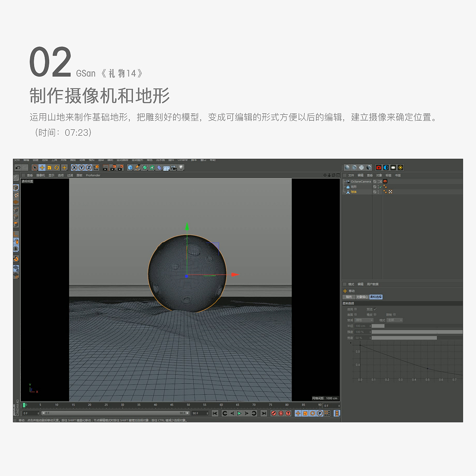Toggle the X axis lock
This screenshot has width=476, height=476.
click(74, 168)
